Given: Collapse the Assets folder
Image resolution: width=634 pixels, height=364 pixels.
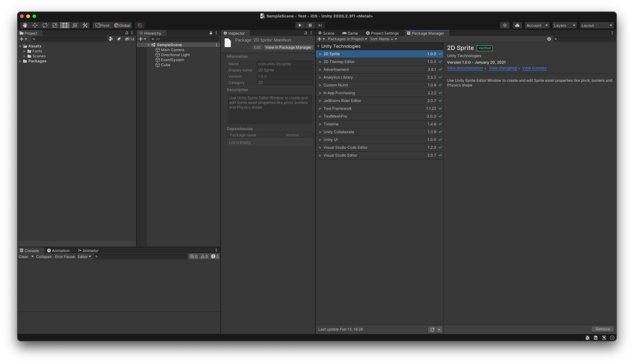Looking at the screenshot, I should point(20,46).
